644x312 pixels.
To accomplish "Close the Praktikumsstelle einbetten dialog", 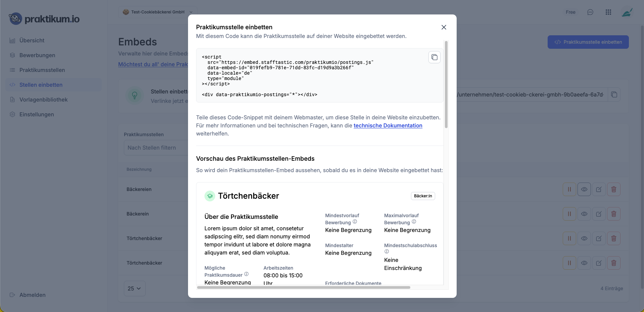I will pyautogui.click(x=444, y=27).
